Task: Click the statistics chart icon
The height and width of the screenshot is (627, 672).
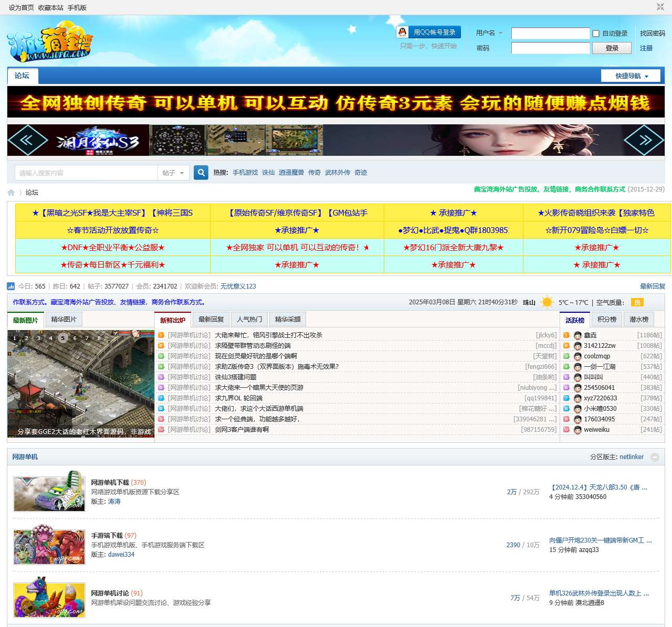Action: tap(10, 286)
